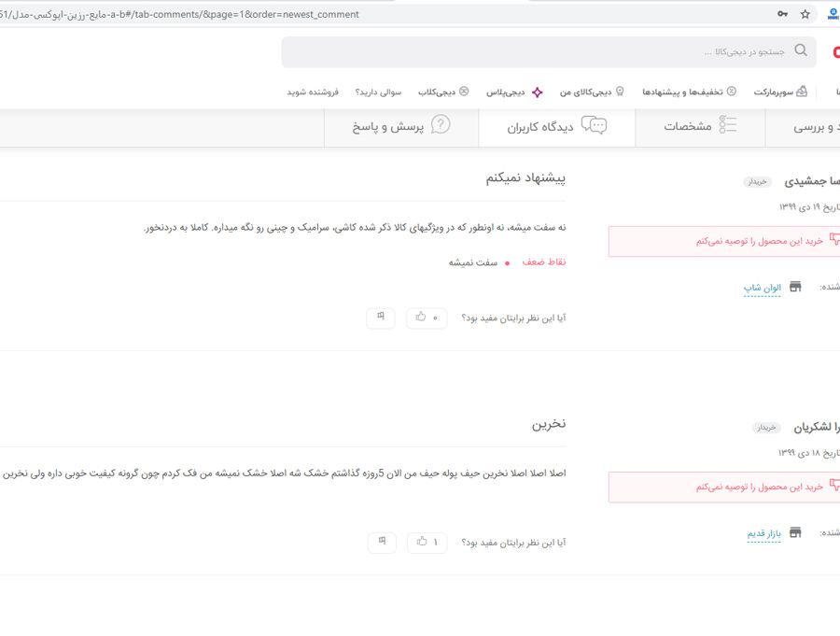The width and height of the screenshot is (840, 636).
Task: Click the review text starting with نه سفت میشه
Action: coord(355,227)
